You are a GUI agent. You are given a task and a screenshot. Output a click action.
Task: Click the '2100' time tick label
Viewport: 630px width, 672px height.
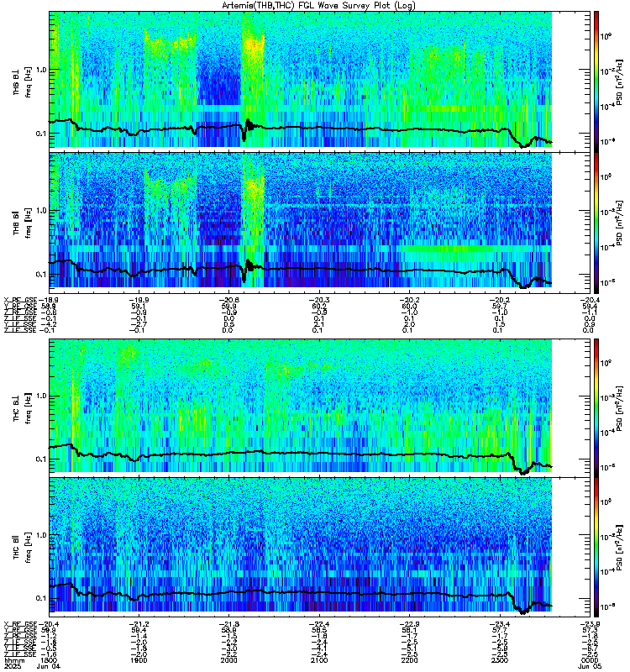point(319,660)
